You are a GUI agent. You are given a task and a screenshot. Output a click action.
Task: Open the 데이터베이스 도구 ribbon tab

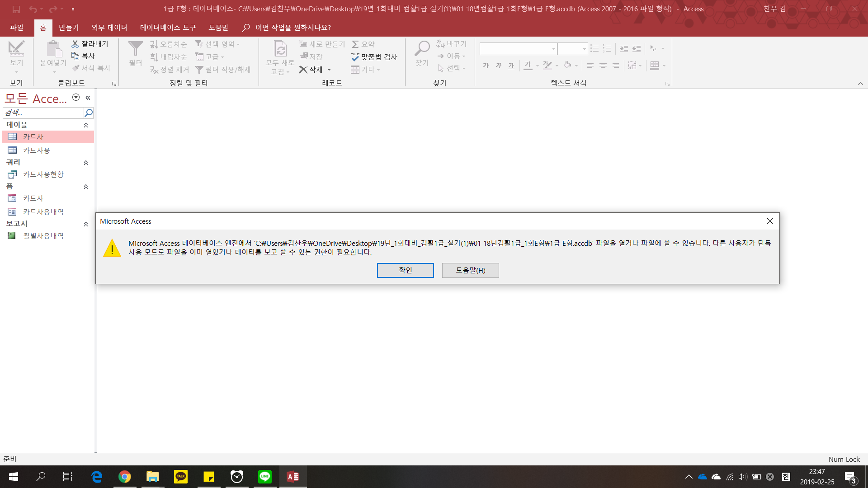coord(168,28)
